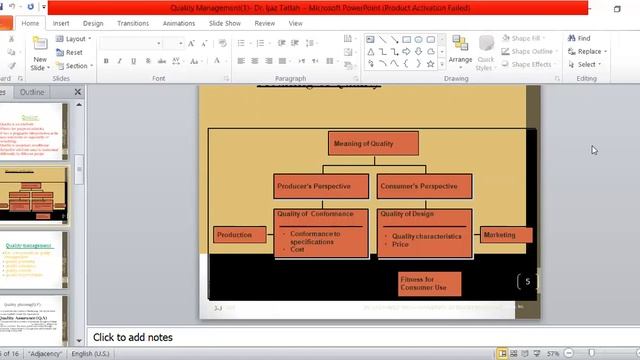Image resolution: width=640 pixels, height=360 pixels.
Task: Open the Replace dropdown
Action: (588, 51)
